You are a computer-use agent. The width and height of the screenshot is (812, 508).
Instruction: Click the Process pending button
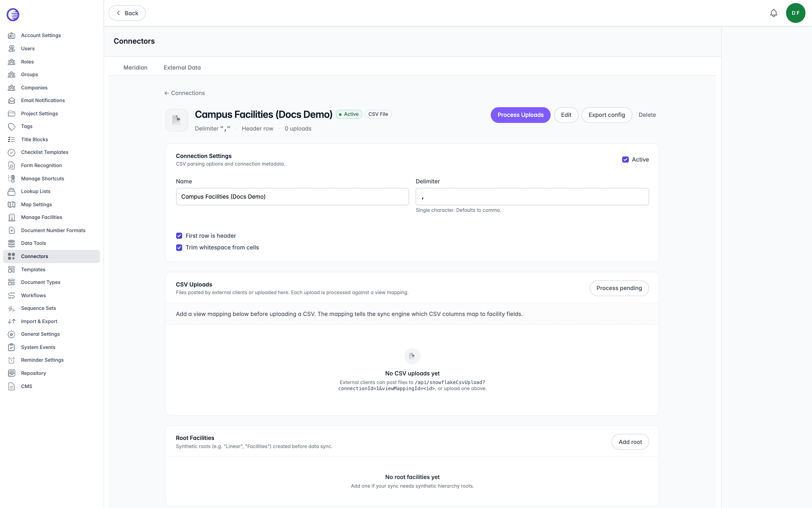[619, 288]
